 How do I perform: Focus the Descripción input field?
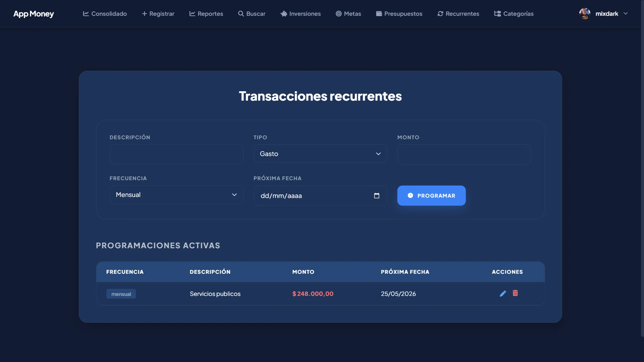click(177, 154)
